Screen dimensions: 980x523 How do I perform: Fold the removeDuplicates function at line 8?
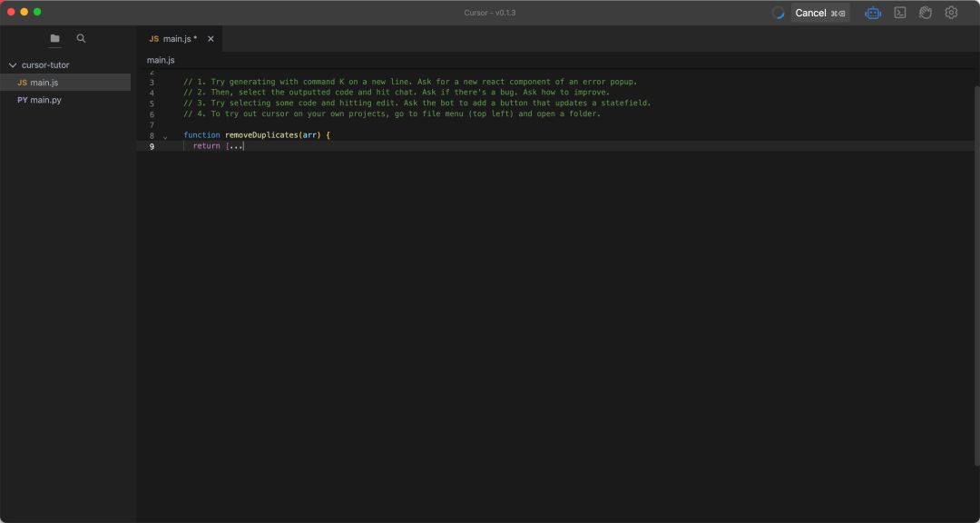165,136
